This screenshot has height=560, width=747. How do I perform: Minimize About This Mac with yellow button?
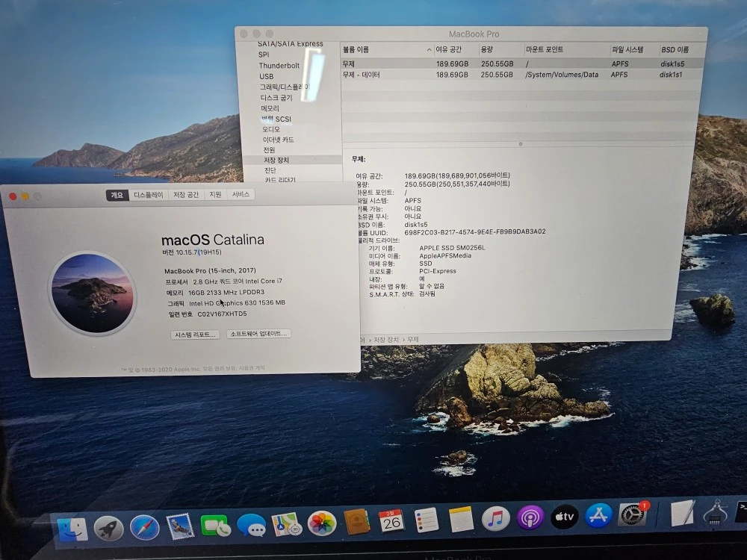25,196
